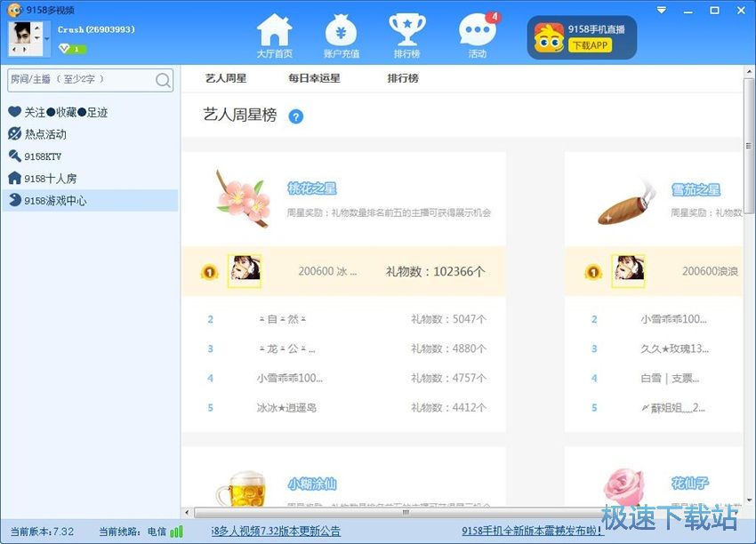Select 白雪｜支票... row
The height and width of the screenshot is (544, 756).
pyautogui.click(x=670, y=379)
